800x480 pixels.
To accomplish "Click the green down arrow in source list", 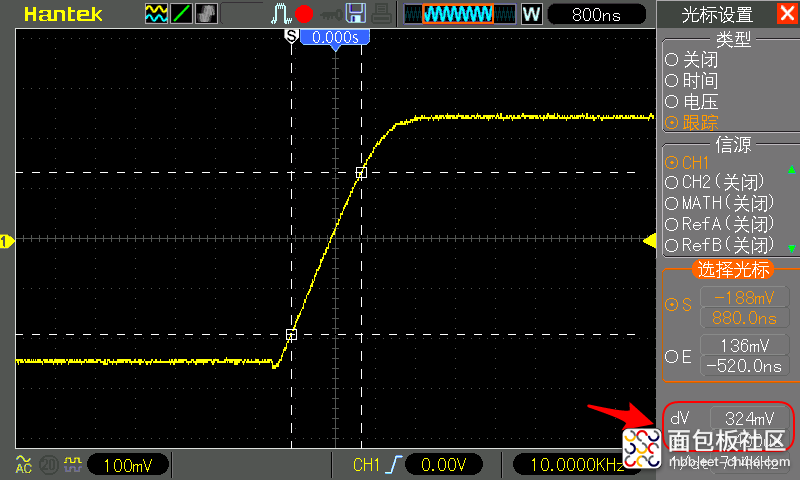I will coord(792,248).
